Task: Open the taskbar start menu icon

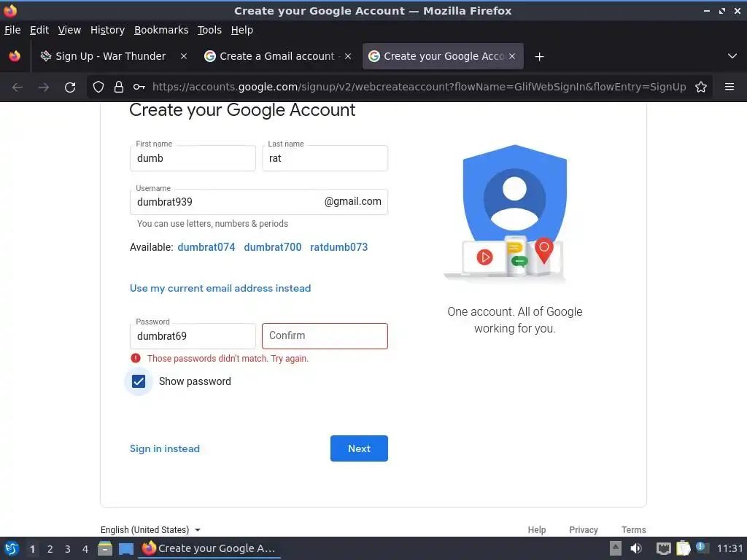Action: tap(12, 548)
